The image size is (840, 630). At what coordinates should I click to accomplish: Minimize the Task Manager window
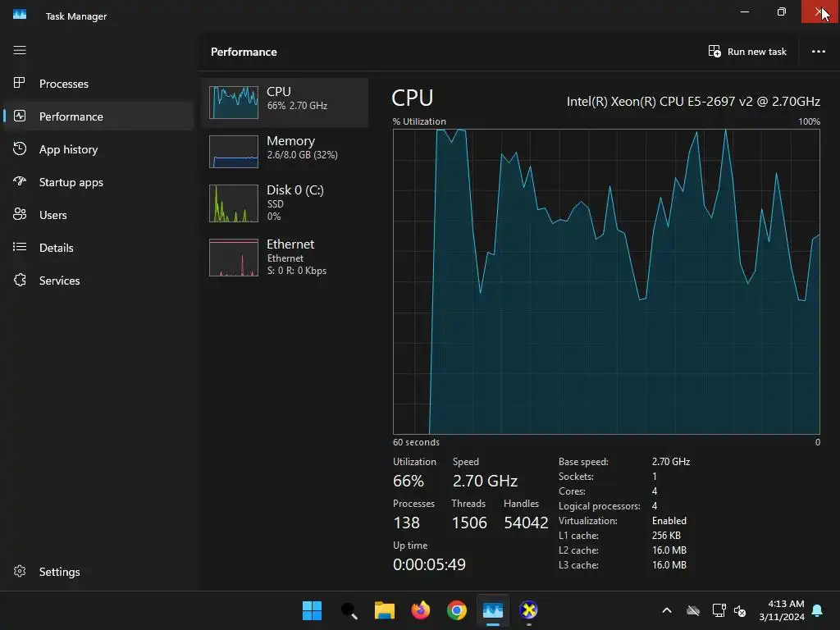click(745, 11)
